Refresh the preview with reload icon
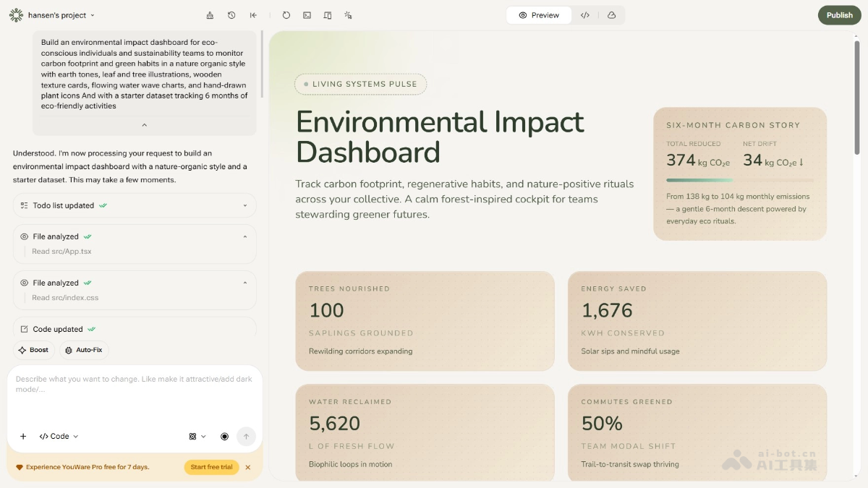Image resolution: width=868 pixels, height=488 pixels. pyautogui.click(x=286, y=15)
